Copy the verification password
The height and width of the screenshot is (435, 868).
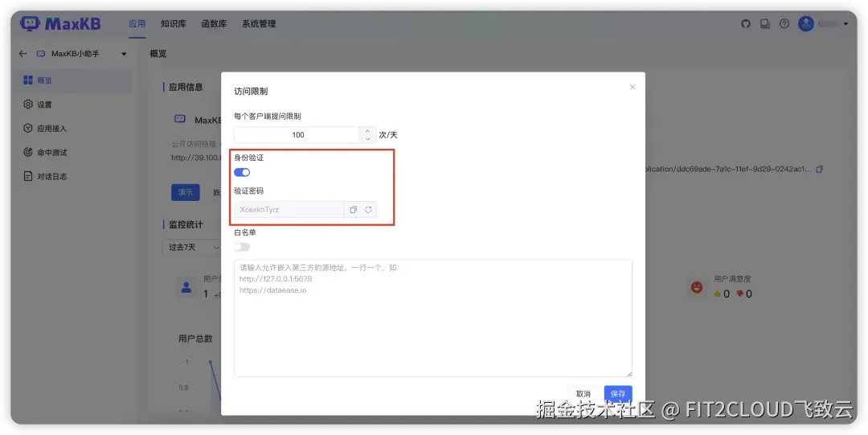[353, 210]
